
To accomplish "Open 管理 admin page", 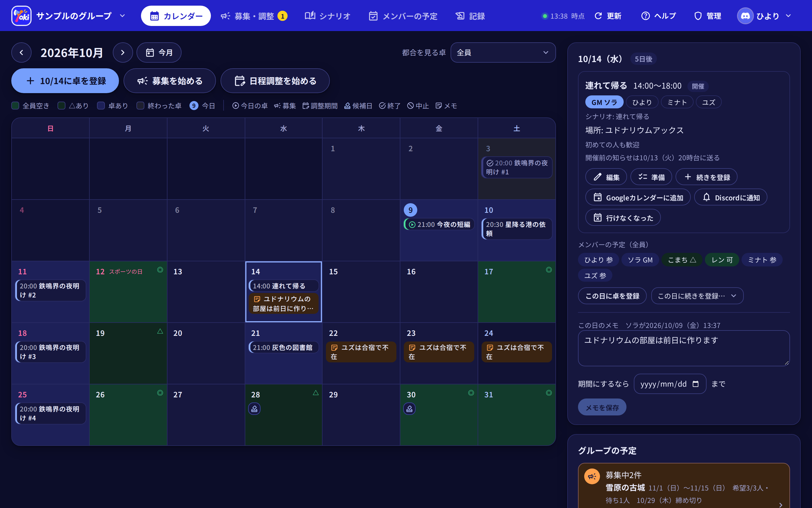I will [707, 16].
